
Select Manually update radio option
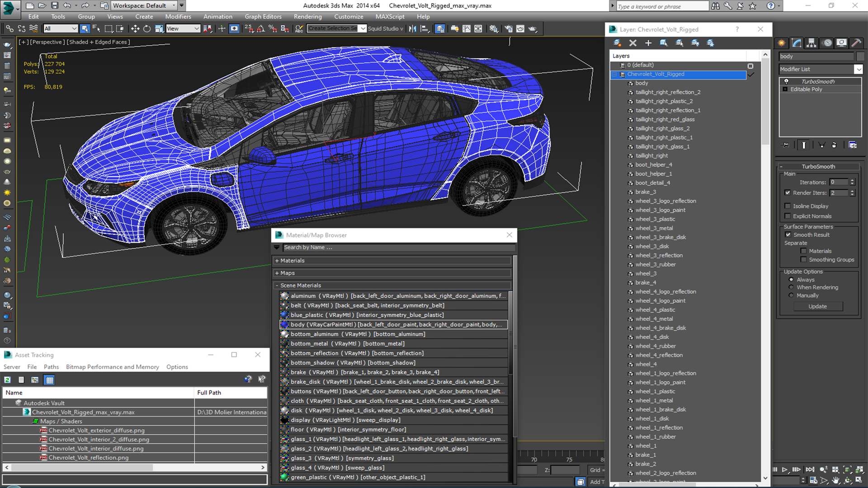pos(791,296)
